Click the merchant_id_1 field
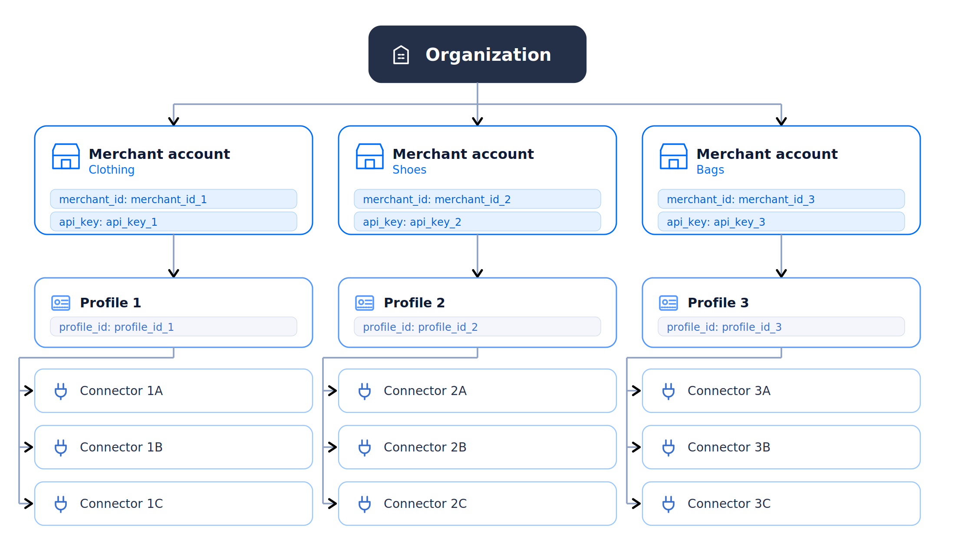Screen dimensions: 955x560 [x=174, y=199]
